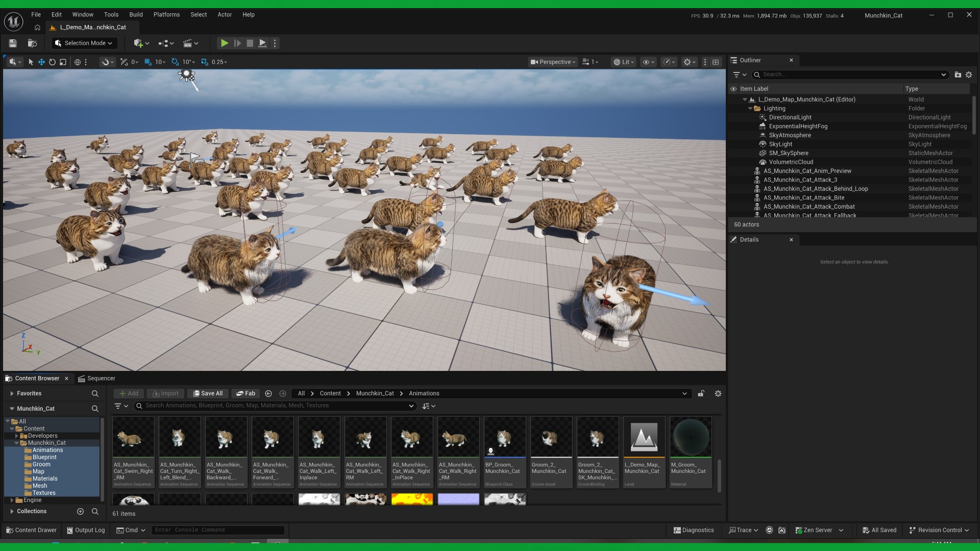
Task: Collapse the Lighting folder in Outliner
Action: (750, 109)
